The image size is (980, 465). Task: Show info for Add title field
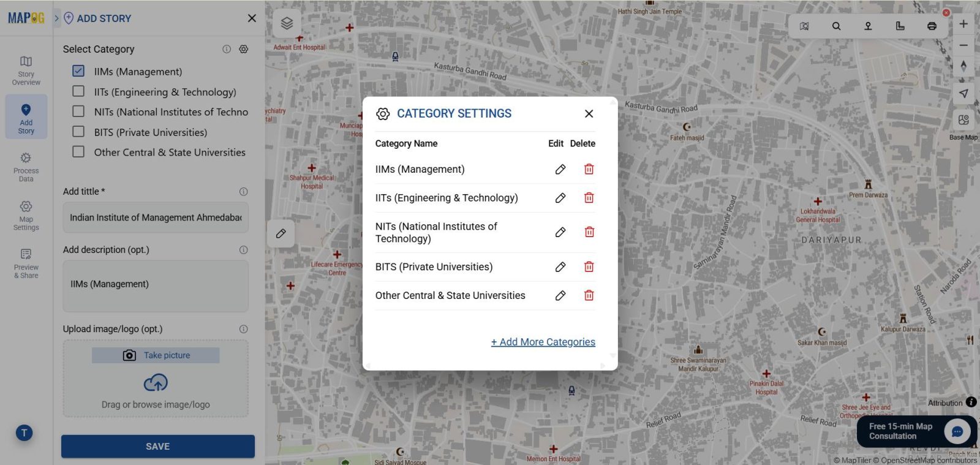tap(244, 192)
